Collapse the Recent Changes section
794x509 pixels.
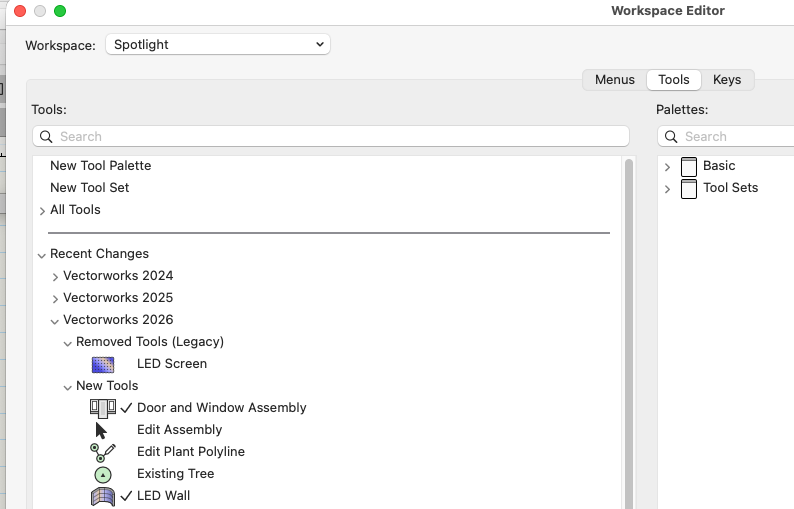click(x=42, y=255)
